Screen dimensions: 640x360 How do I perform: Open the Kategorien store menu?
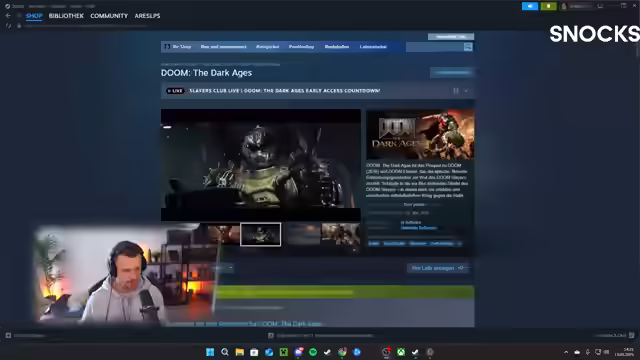[x=268, y=47]
